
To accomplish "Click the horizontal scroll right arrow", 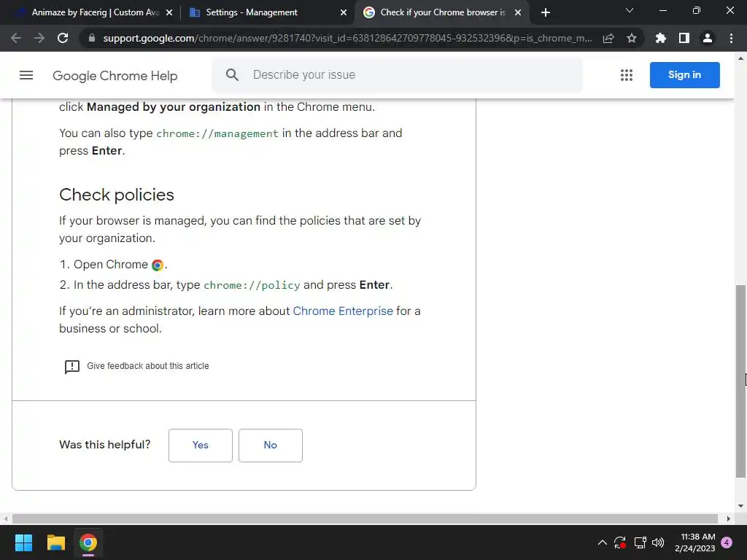I will (729, 518).
